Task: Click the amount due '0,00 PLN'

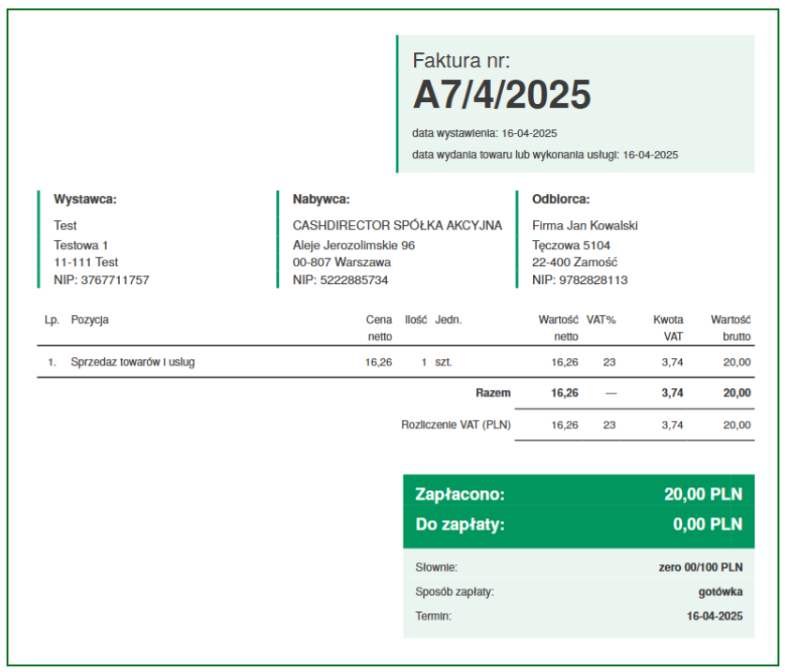Action: [708, 524]
